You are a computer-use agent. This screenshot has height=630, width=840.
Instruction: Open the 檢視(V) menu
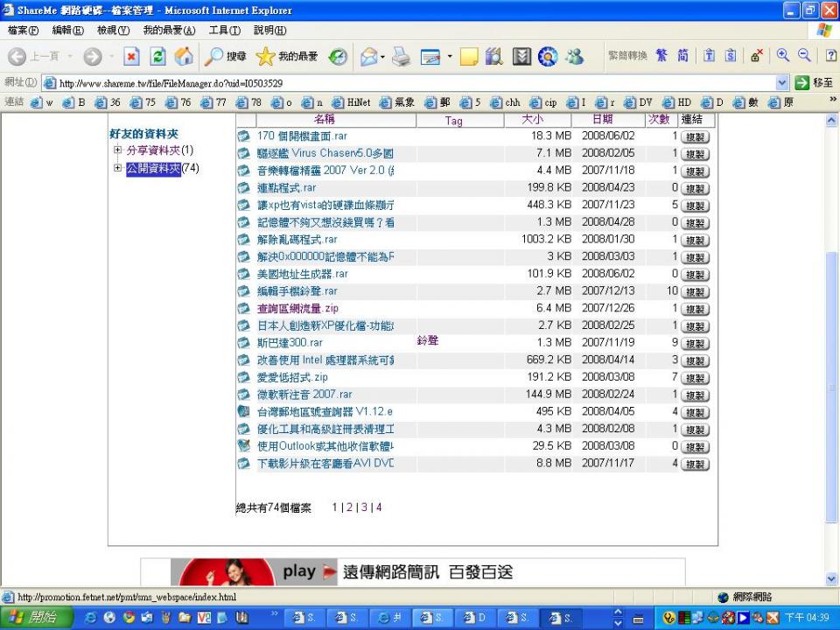pyautogui.click(x=113, y=31)
